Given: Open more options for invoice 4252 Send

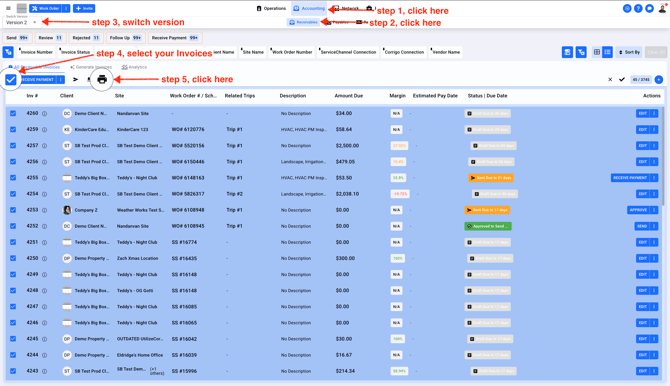Looking at the screenshot, I should coord(654,226).
